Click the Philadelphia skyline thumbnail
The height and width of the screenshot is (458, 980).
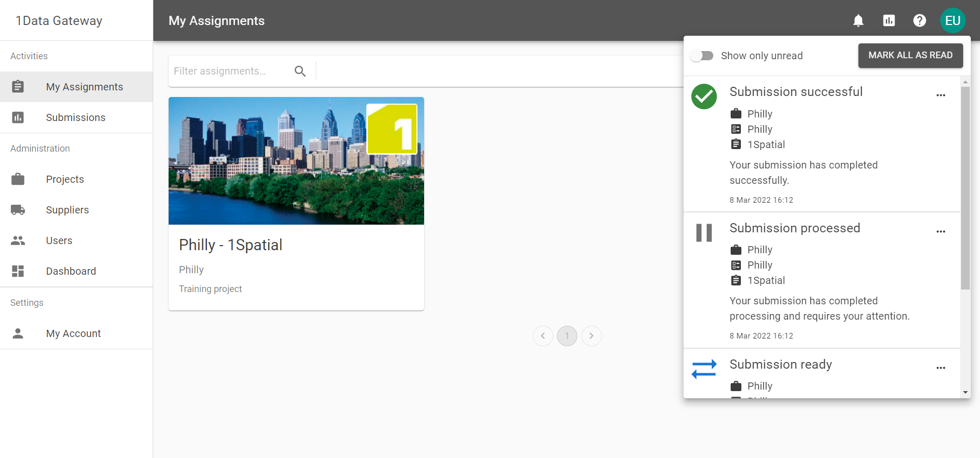[x=296, y=161]
